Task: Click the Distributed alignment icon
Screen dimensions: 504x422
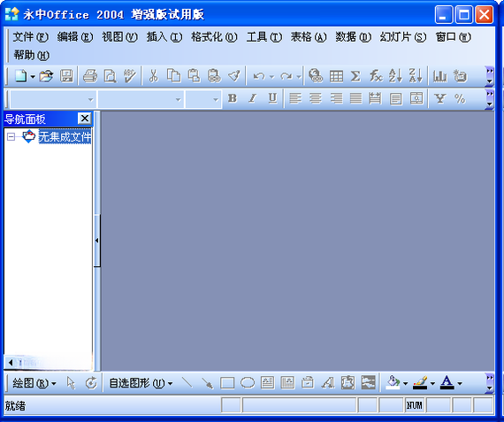Action: [x=375, y=98]
